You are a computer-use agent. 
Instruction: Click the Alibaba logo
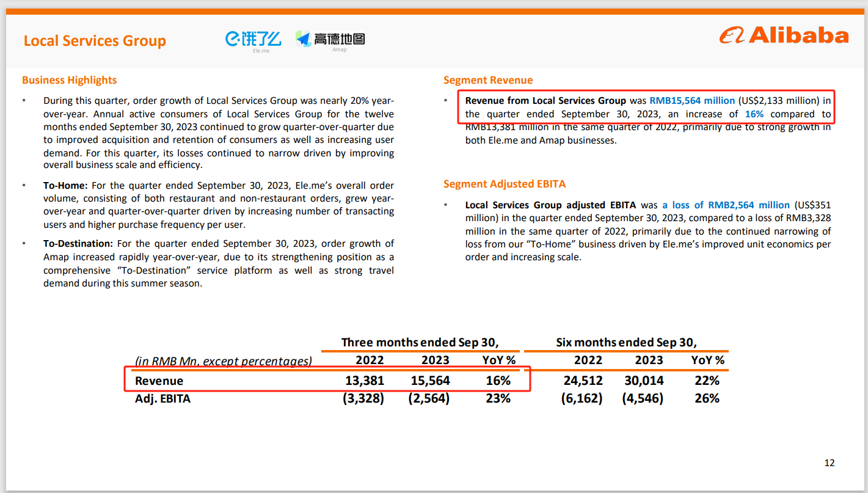tap(784, 35)
